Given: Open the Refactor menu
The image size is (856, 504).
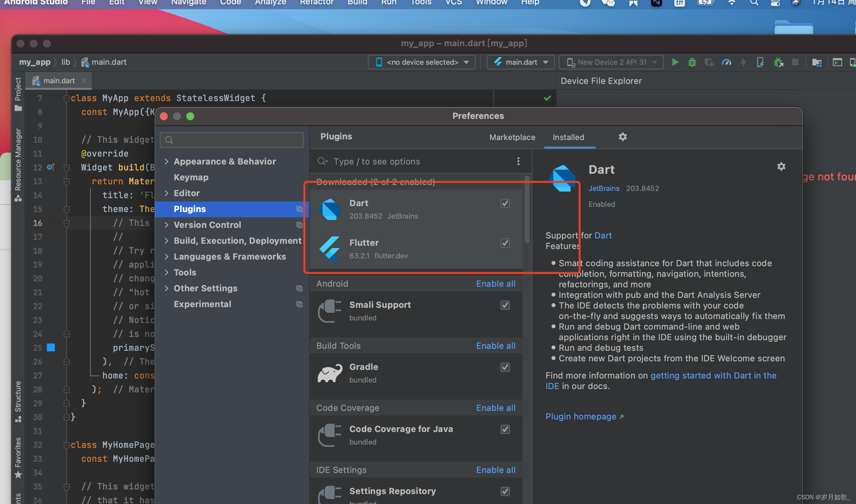Looking at the screenshot, I should [x=317, y=3].
